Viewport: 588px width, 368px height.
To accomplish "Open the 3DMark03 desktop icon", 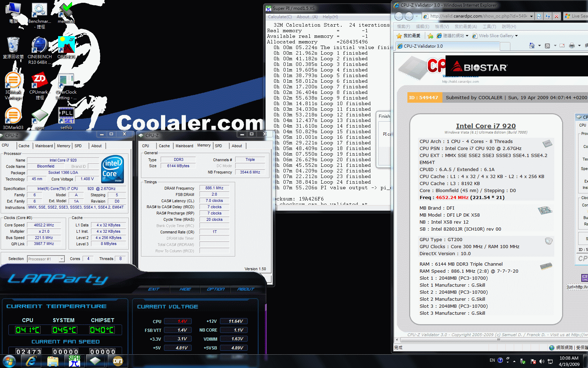I will point(13,118).
